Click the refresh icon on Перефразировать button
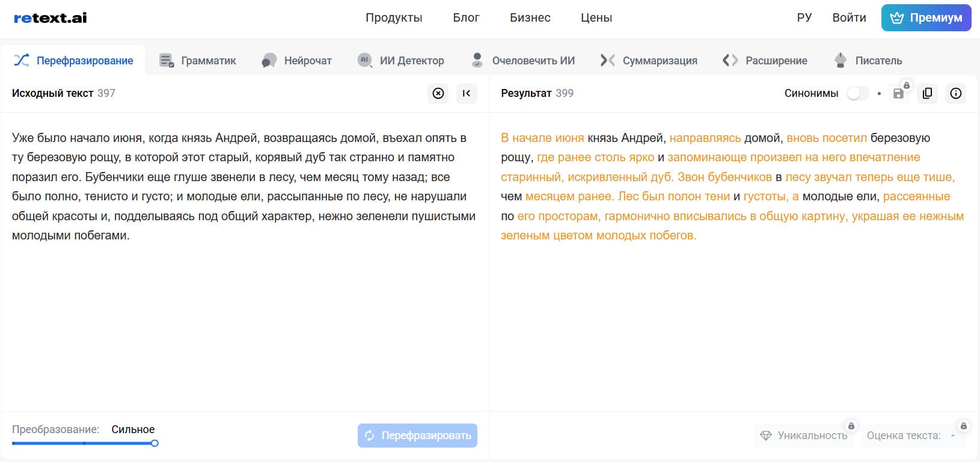 pos(370,436)
